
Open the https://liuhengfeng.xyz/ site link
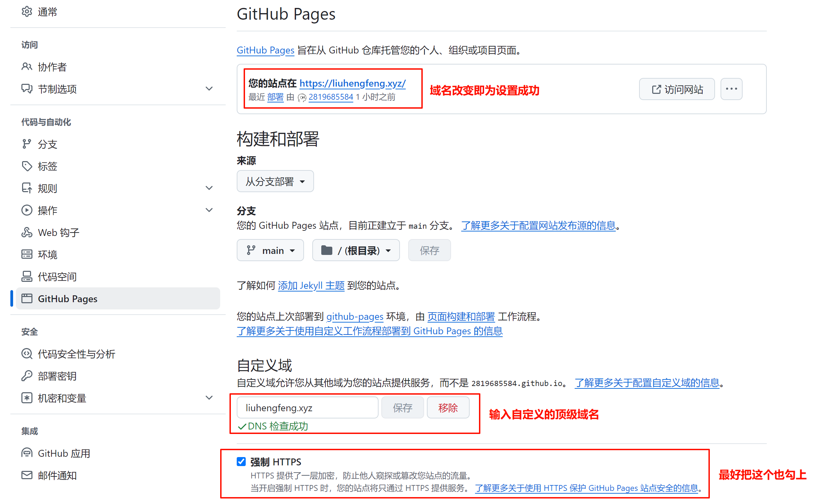pyautogui.click(x=352, y=83)
